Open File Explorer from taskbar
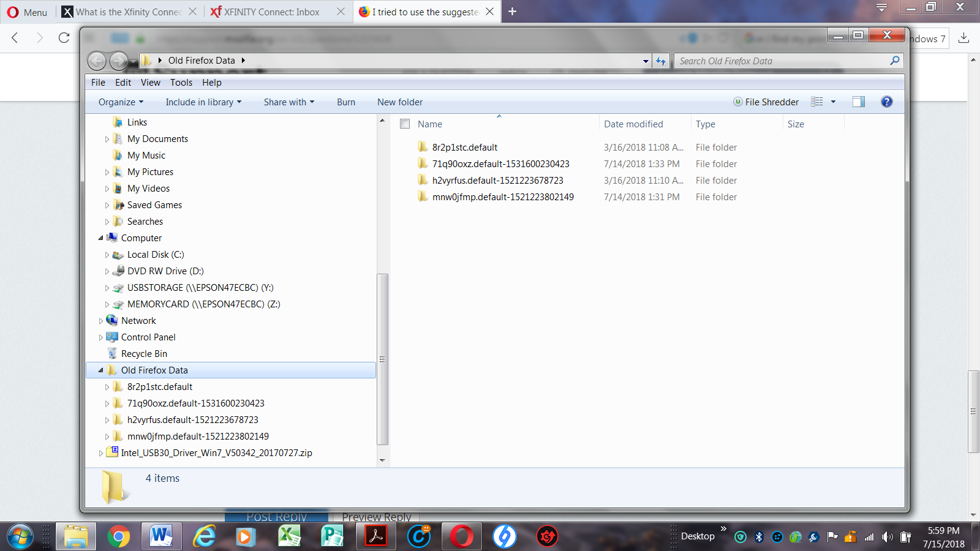Screen dimensions: 980x551 pos(76,537)
